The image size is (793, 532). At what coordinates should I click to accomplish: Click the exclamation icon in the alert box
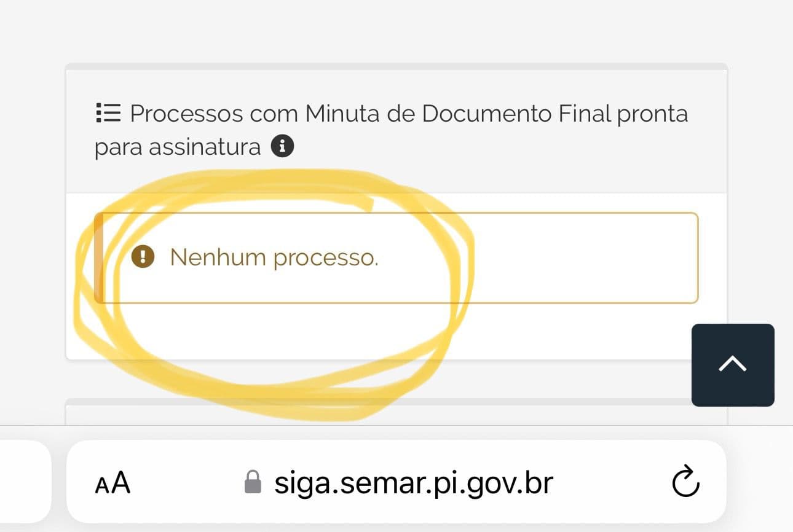coord(141,257)
